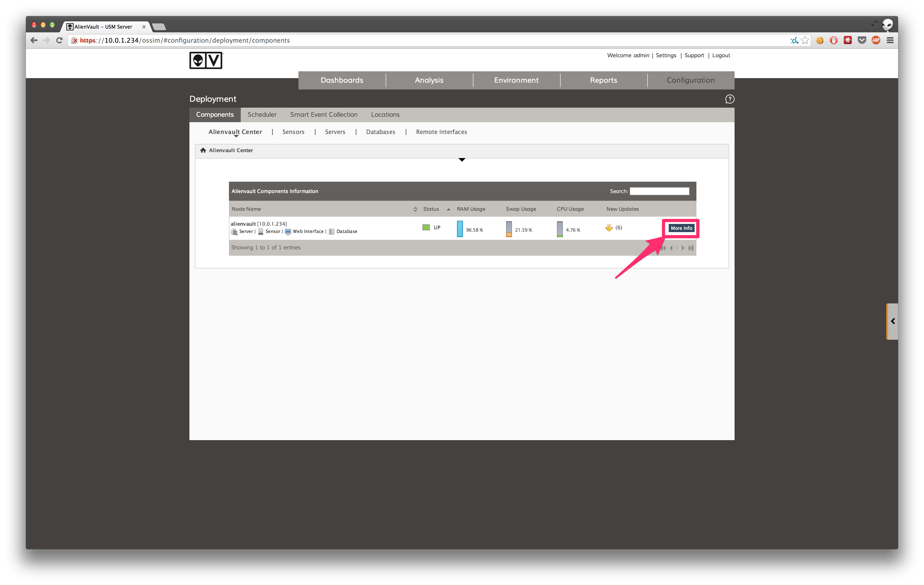Open the ABP Adblock Plus extension
The image size is (924, 585).
876,40
